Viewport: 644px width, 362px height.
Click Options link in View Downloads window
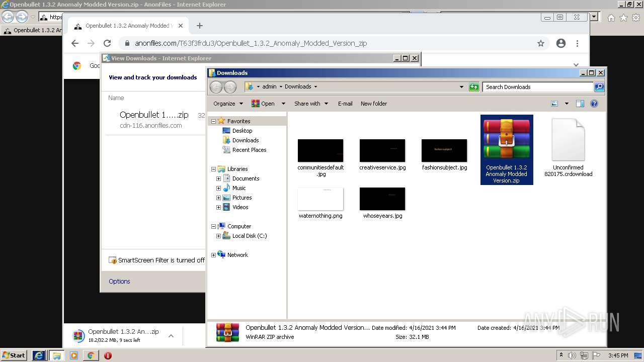pos(119,282)
